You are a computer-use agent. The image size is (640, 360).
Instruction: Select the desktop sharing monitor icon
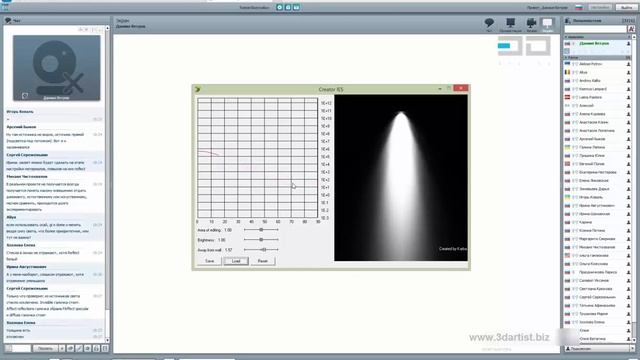coord(510,23)
